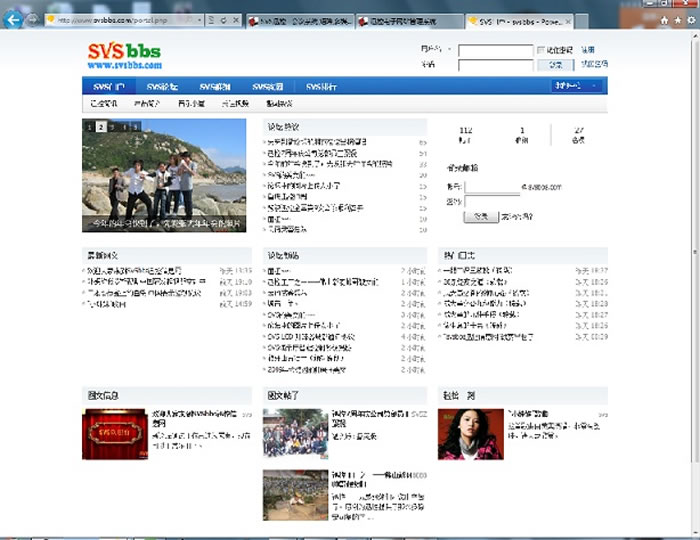Open the second SVS item in blue navbar
700x540 pixels.
162,87
